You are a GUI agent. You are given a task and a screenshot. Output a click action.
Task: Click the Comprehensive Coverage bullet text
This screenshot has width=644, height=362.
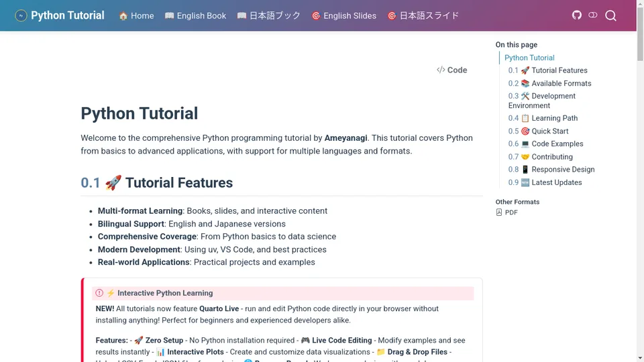click(x=217, y=237)
